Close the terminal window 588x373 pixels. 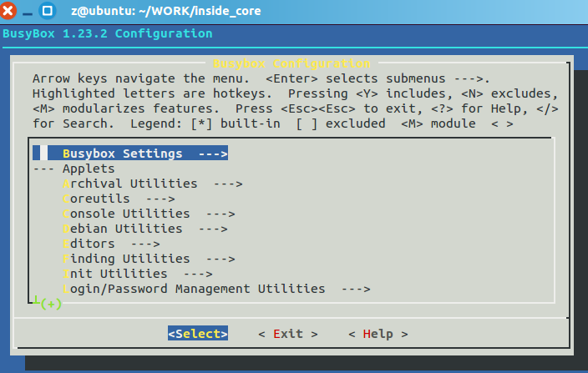point(8,11)
